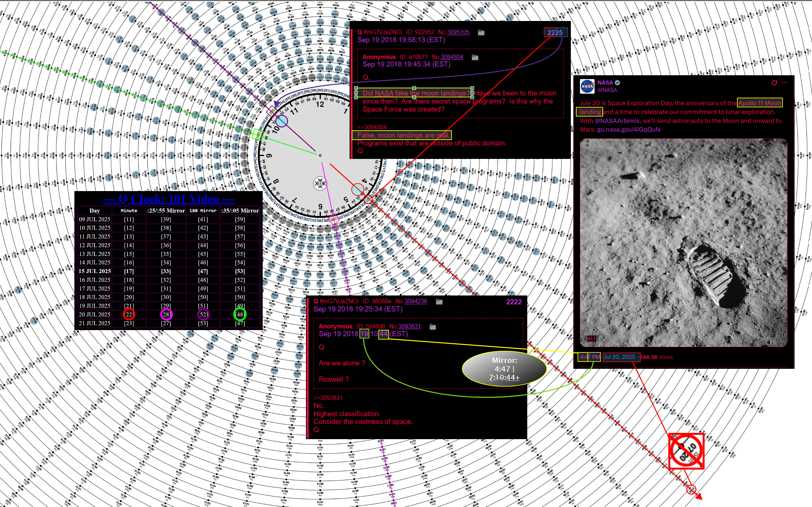
Task: Click cell [17] in the 15 JUL row
Action: pyautogui.click(x=129, y=271)
